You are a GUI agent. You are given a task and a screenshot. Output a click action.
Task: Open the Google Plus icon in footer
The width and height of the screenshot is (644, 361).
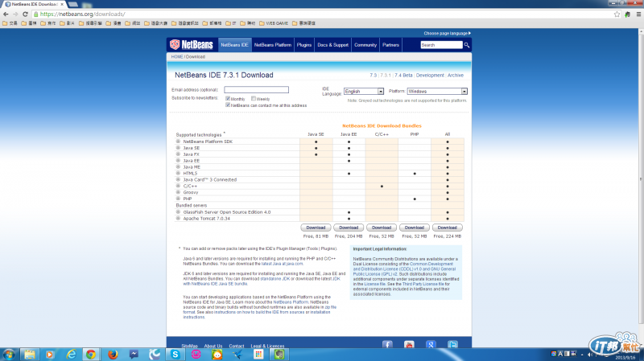coord(431,344)
